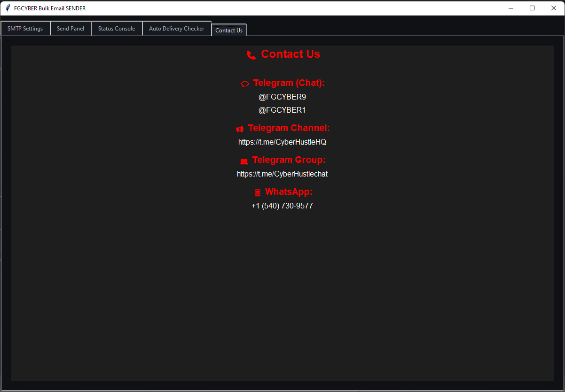This screenshot has height=392, width=565.
Task: Open the CyberHustleHQ channel link
Action: [282, 142]
